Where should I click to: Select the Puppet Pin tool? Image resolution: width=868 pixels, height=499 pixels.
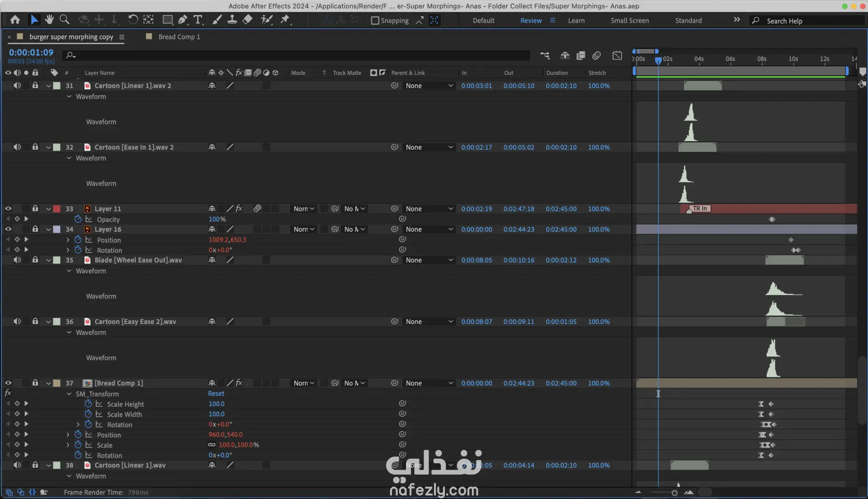click(x=285, y=19)
